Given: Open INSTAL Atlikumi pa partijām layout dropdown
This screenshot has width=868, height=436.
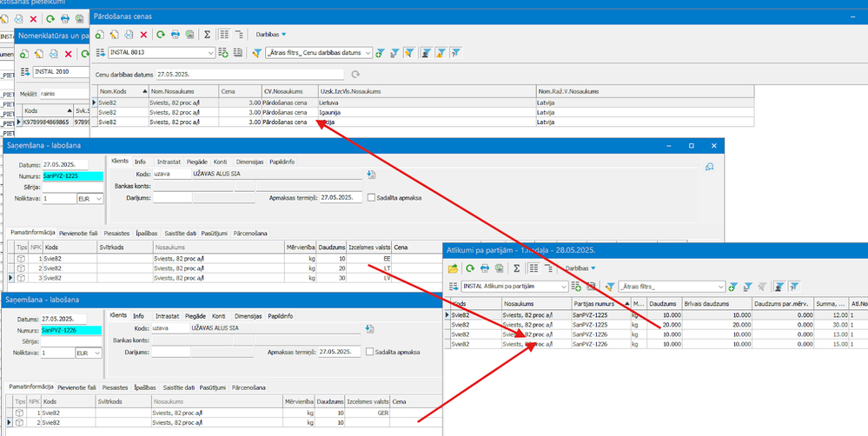Looking at the screenshot, I should pos(564,287).
